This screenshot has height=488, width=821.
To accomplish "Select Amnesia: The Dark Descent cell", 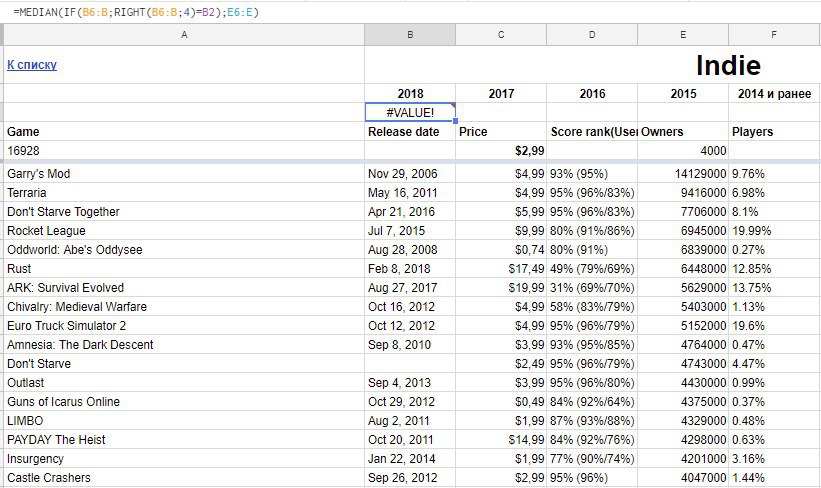I will tap(184, 345).
